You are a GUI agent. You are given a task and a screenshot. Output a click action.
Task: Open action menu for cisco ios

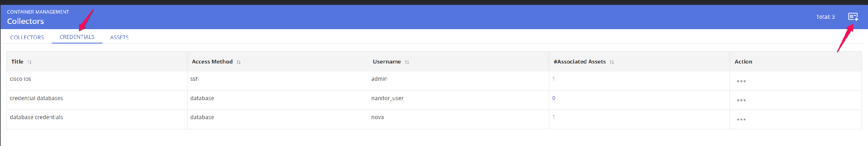pyautogui.click(x=741, y=81)
